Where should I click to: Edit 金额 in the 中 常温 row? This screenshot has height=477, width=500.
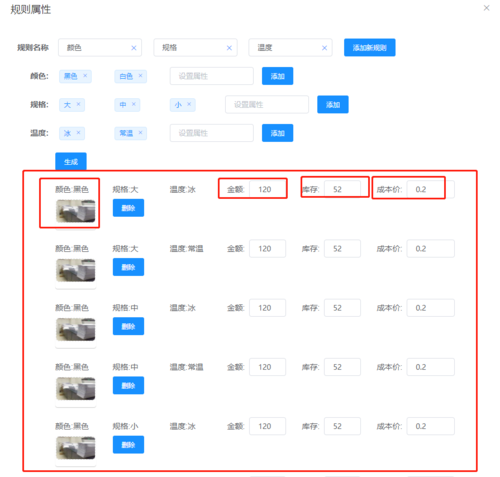[267, 367]
